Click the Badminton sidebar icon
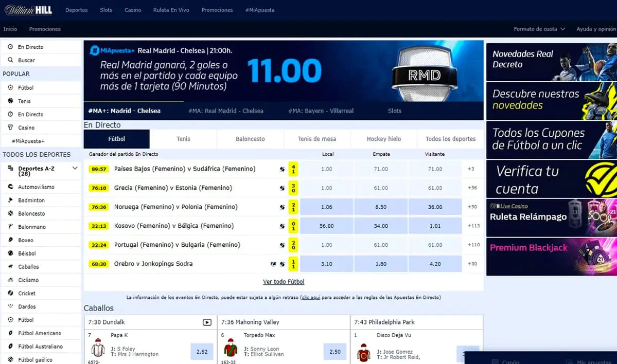Viewport: 617px width, 364px height. click(x=11, y=200)
